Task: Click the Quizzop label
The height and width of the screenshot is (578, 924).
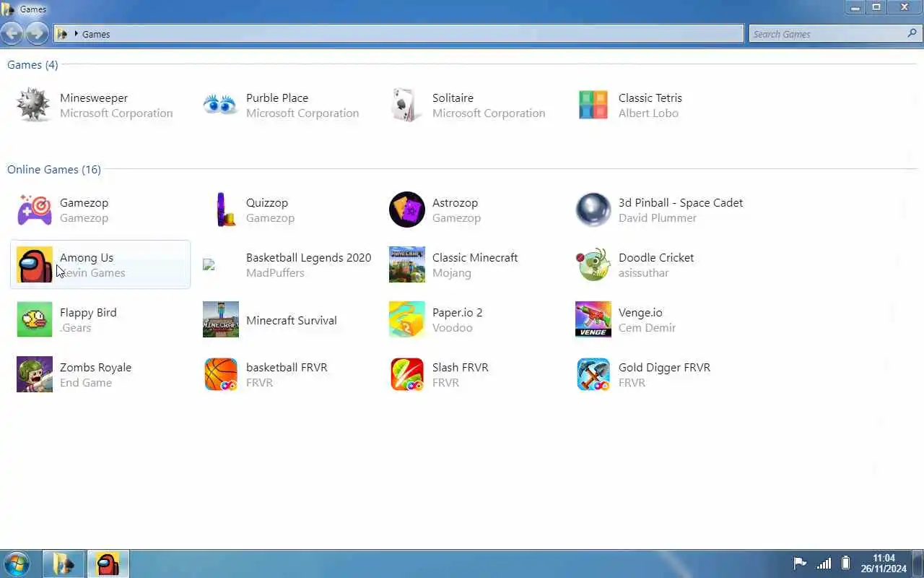Action: tap(267, 203)
